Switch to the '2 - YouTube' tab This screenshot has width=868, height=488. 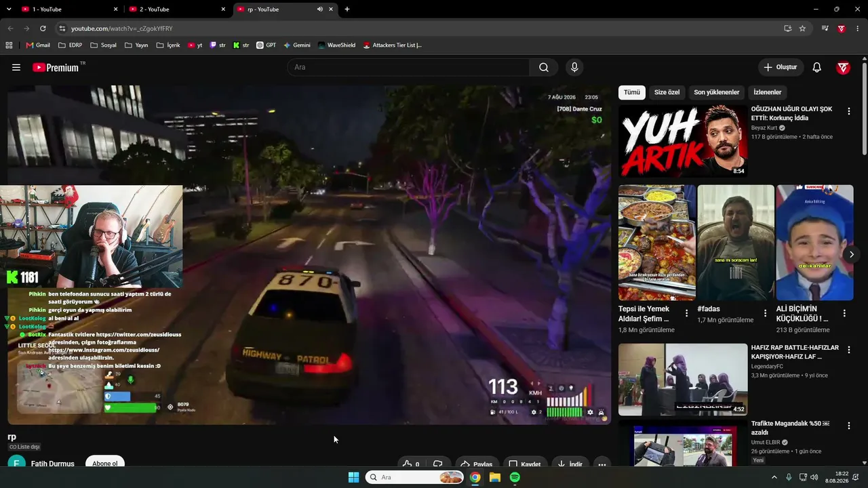[x=176, y=9]
